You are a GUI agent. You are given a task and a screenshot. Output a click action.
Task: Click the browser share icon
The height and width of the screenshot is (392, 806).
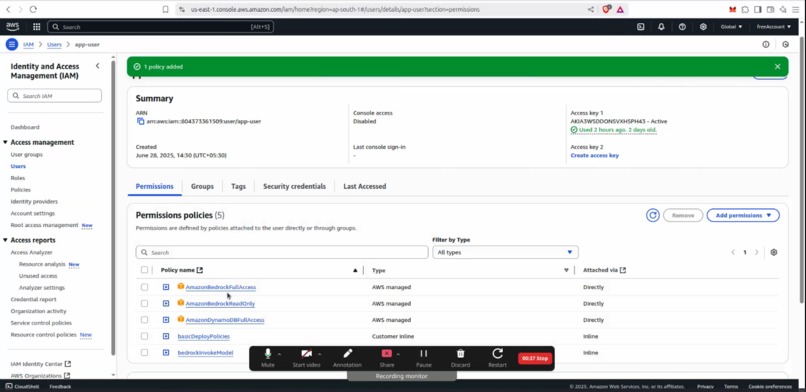point(591,9)
